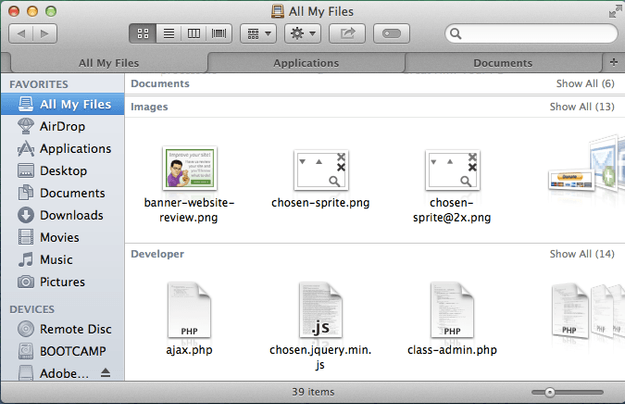625x404 pixels.
Task: Switch to column view mode
Action: [x=194, y=33]
